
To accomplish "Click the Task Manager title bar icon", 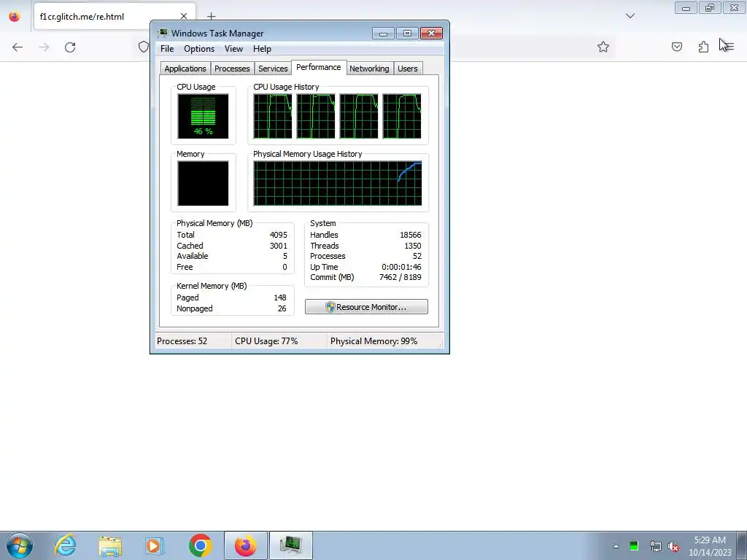I will coord(163,33).
